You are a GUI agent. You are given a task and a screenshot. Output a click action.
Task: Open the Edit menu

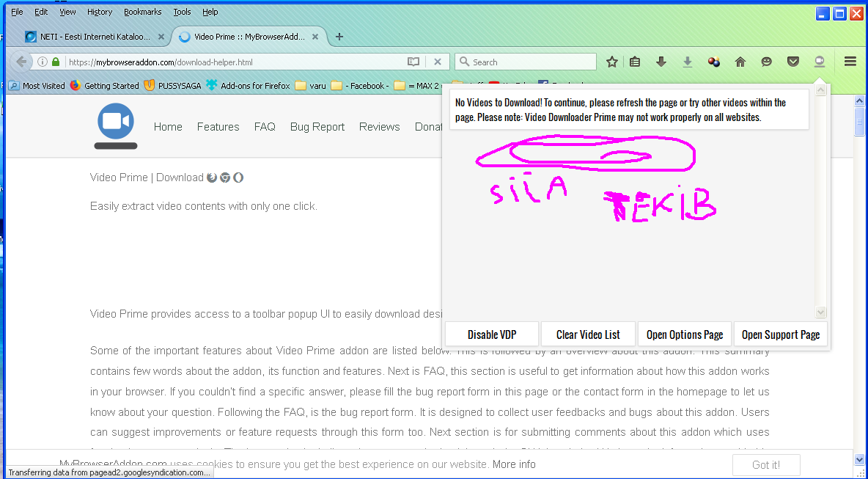coord(41,12)
